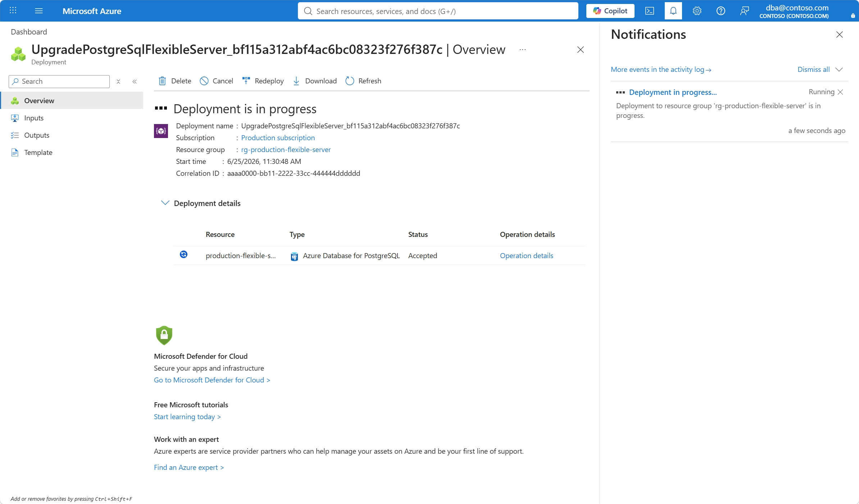Click the feedback icon in top bar
Screen dimensions: 859x504
tap(745, 11)
